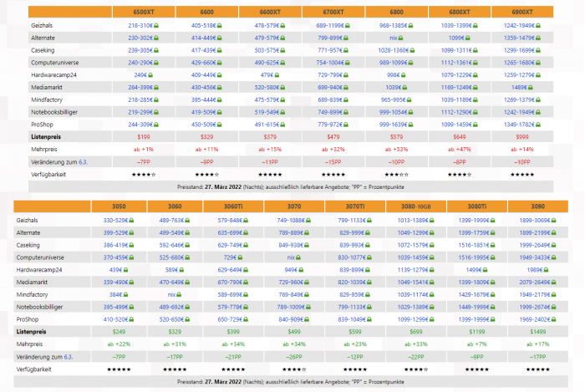
Task: Select the 3060Ti column header
Action: [x=233, y=206]
